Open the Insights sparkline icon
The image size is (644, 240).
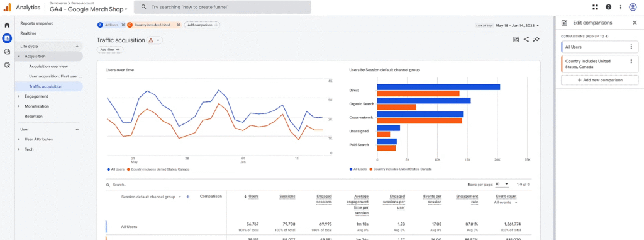tap(536, 40)
